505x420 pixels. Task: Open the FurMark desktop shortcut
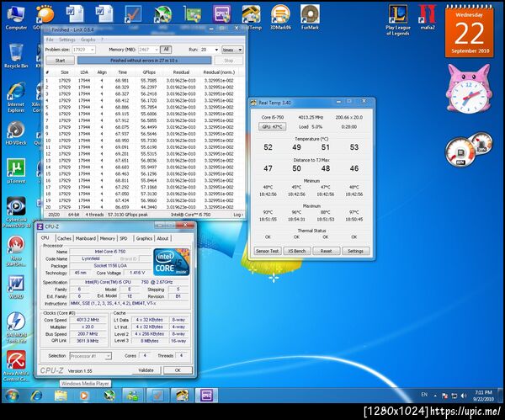(310, 17)
